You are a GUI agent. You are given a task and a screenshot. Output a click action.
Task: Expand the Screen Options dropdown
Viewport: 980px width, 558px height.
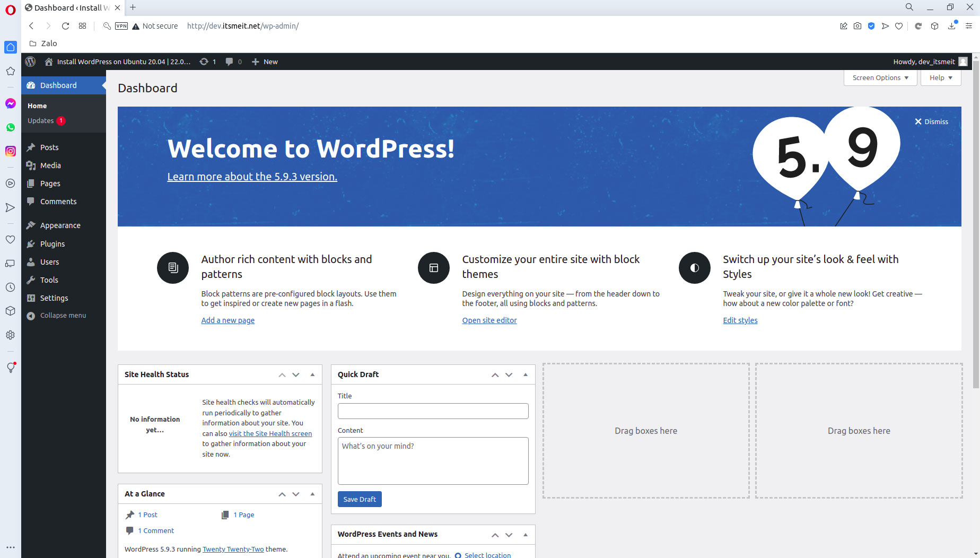tap(880, 77)
